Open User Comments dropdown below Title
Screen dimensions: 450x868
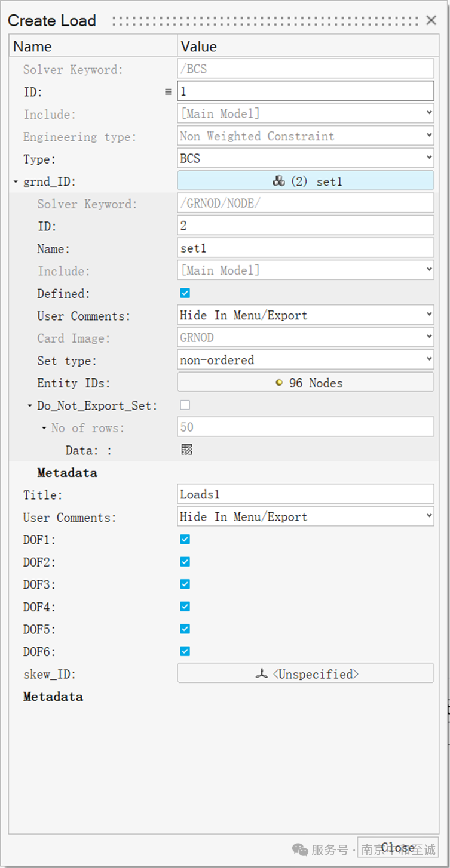coord(429,516)
